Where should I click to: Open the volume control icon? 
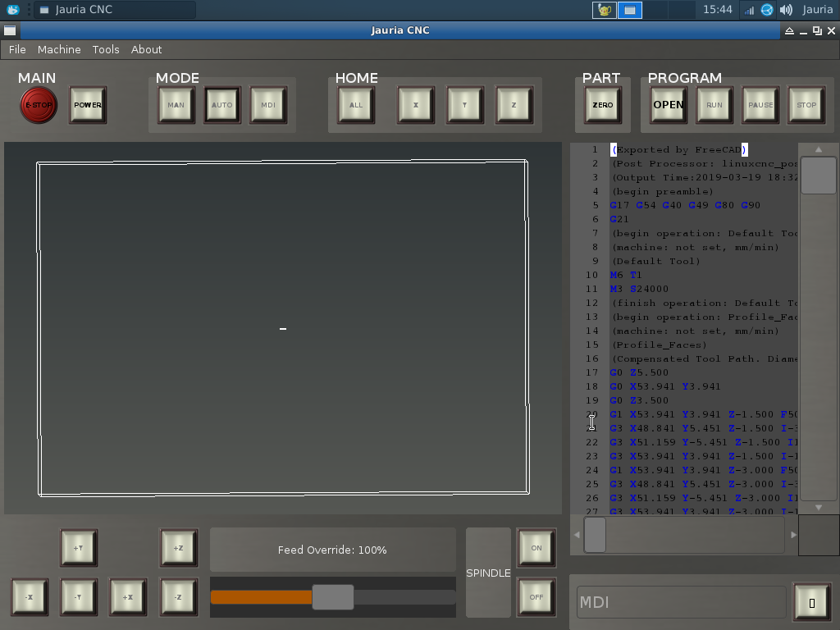(x=786, y=10)
